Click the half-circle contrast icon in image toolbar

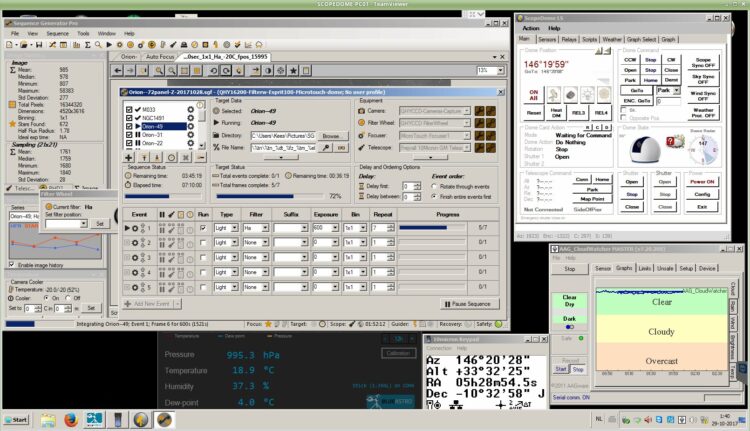tap(268, 71)
